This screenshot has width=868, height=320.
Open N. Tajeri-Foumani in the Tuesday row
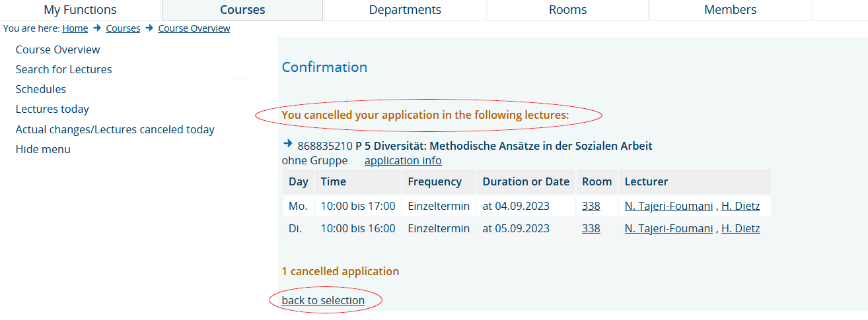(669, 228)
